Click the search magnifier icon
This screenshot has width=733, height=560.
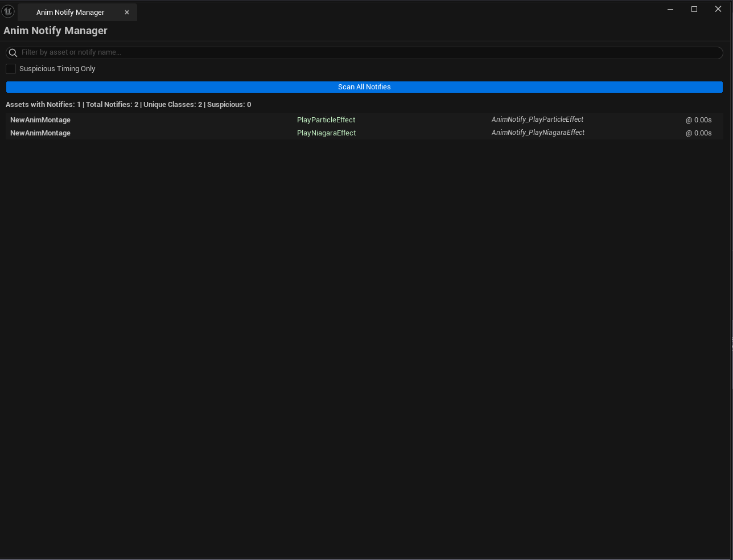coord(13,53)
